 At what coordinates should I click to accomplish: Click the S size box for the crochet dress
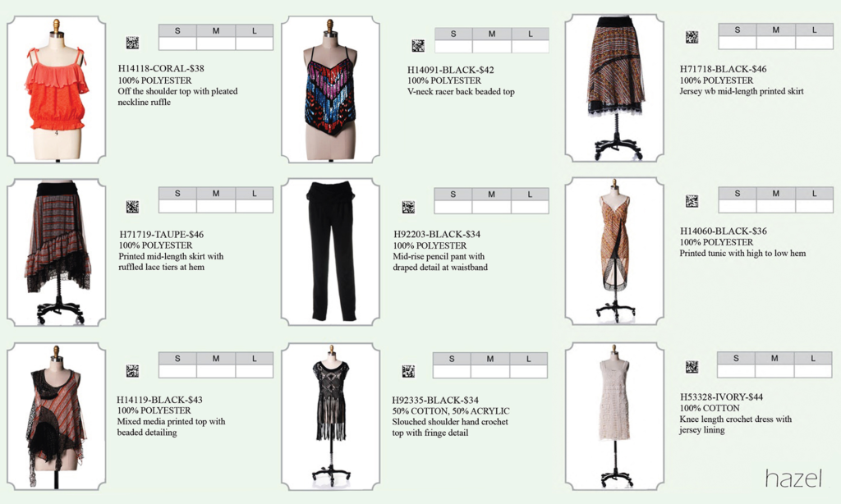coord(736,371)
